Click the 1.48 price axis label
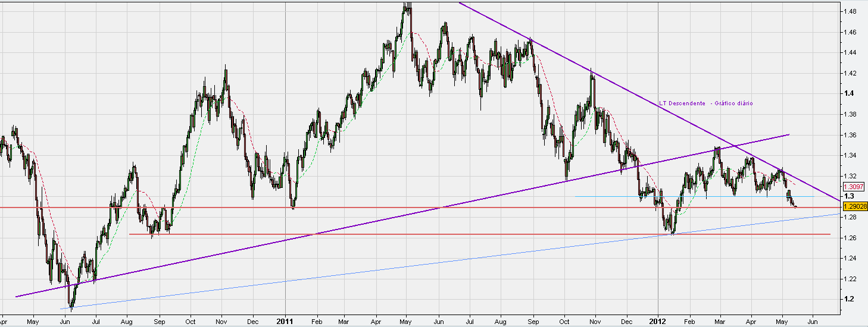 (850, 11)
